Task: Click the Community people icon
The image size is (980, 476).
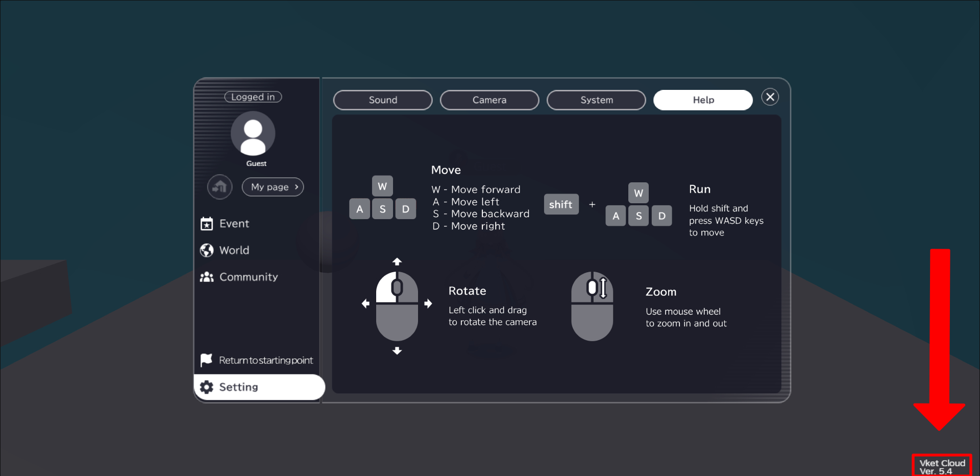Action: [x=206, y=277]
